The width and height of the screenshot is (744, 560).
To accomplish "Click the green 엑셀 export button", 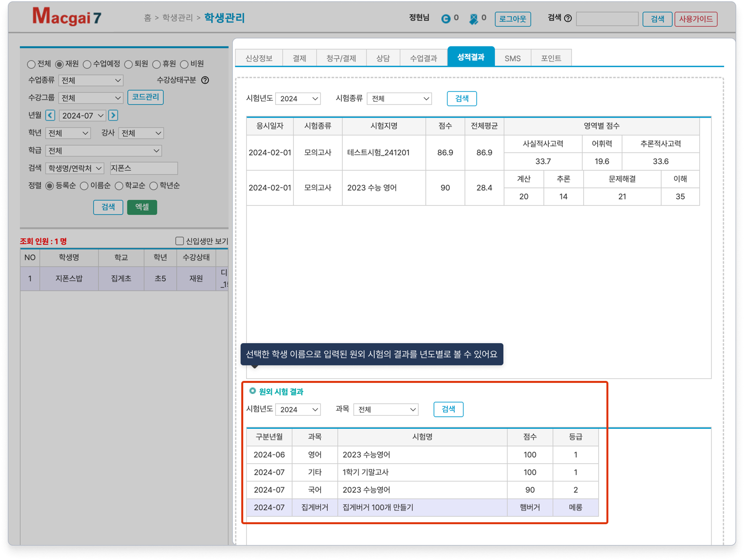I will 142,207.
